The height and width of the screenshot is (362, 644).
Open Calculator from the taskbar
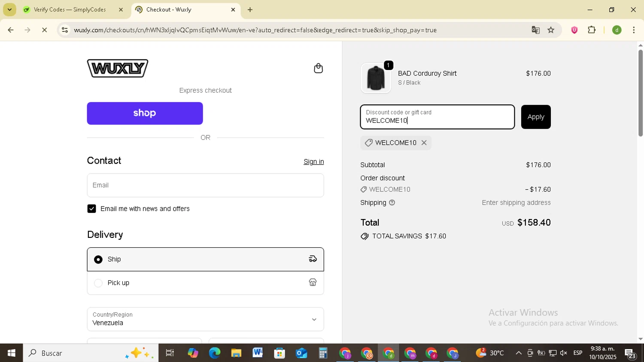point(323,353)
